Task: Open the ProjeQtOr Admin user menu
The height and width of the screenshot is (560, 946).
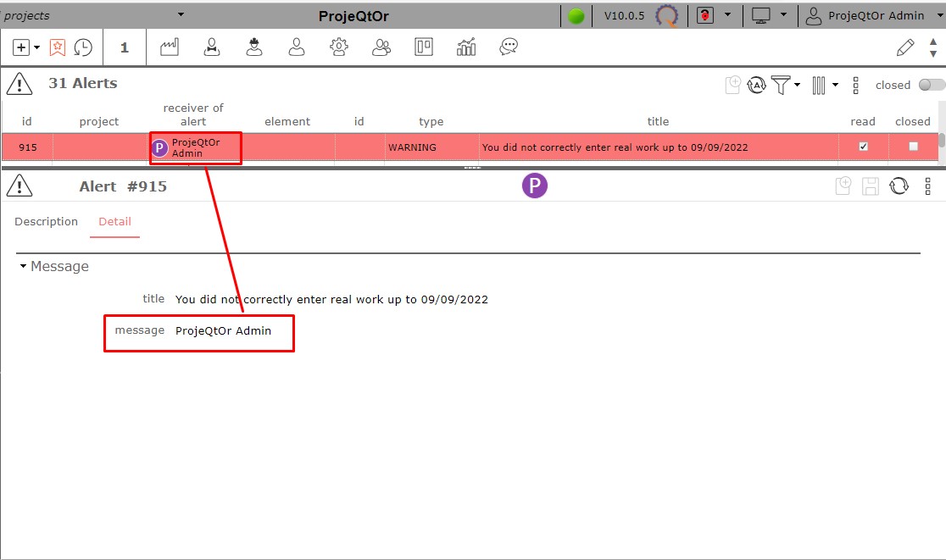Action: coord(865,15)
